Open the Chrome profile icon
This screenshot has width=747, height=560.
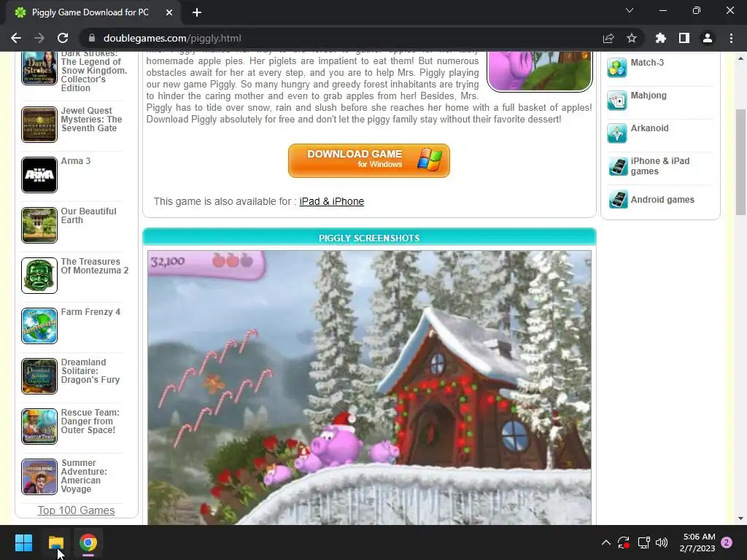708,38
